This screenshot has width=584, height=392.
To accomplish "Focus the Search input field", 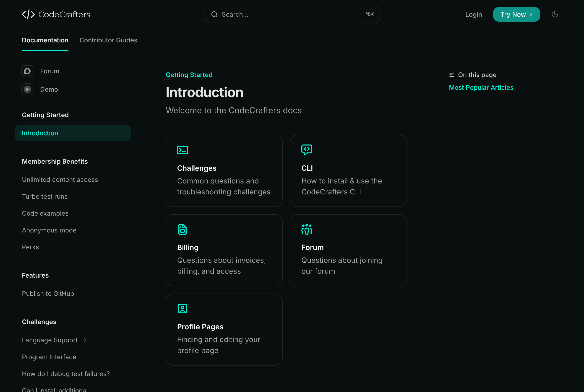I will [292, 15].
